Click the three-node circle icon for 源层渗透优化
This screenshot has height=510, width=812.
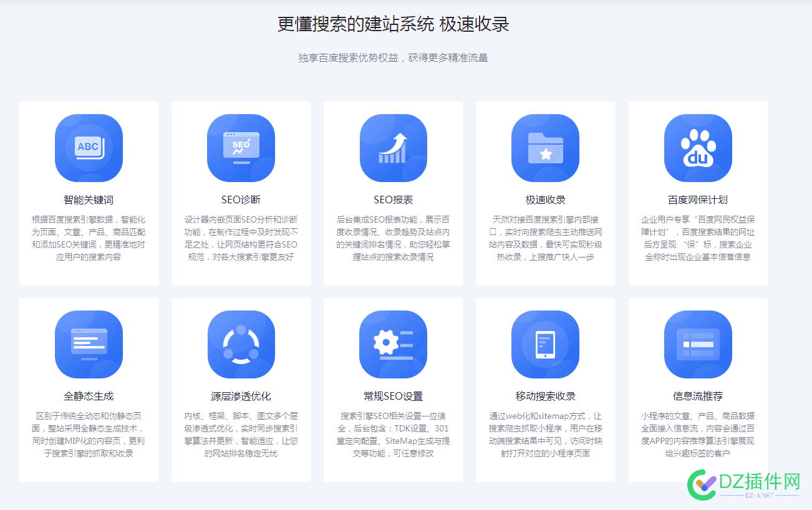[x=241, y=344]
